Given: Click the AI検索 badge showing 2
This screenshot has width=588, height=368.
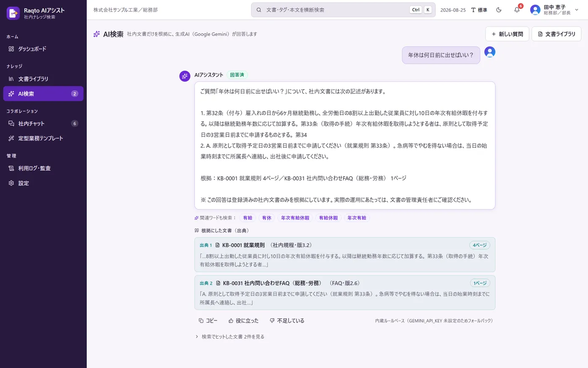Looking at the screenshot, I should click(75, 94).
